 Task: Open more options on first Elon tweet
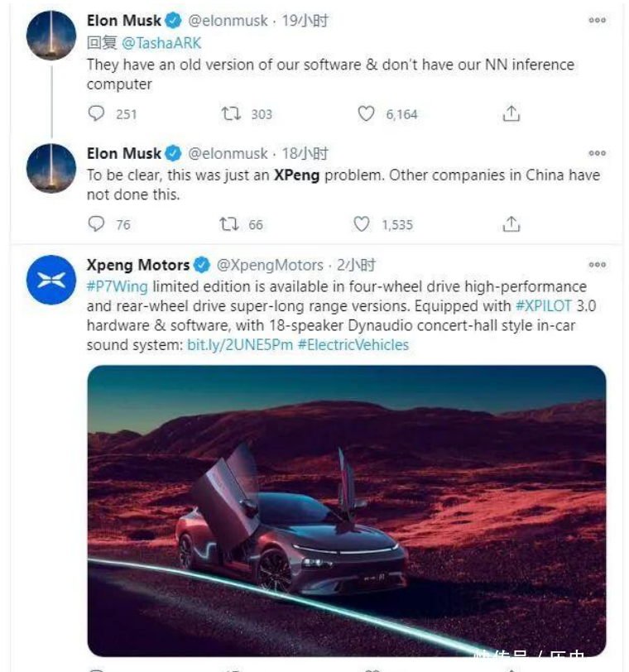tap(597, 21)
